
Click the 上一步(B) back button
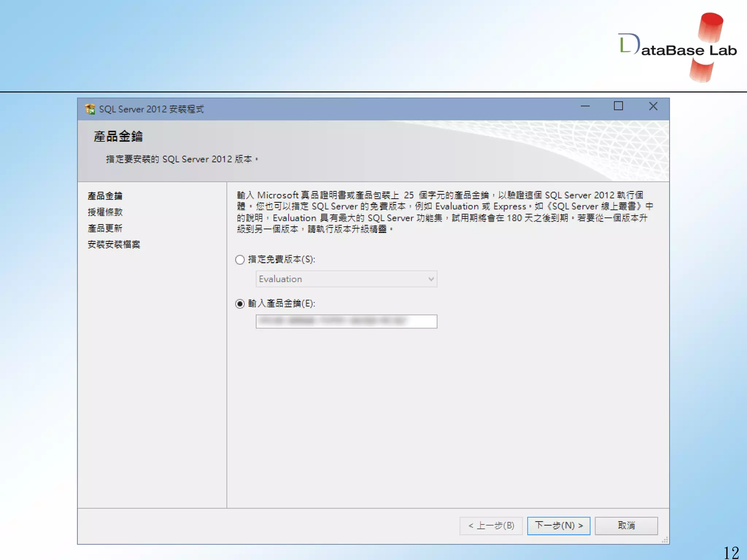click(491, 525)
